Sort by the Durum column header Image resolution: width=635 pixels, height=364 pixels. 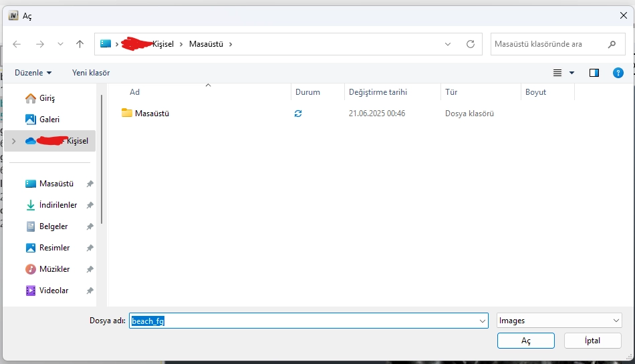(x=318, y=92)
